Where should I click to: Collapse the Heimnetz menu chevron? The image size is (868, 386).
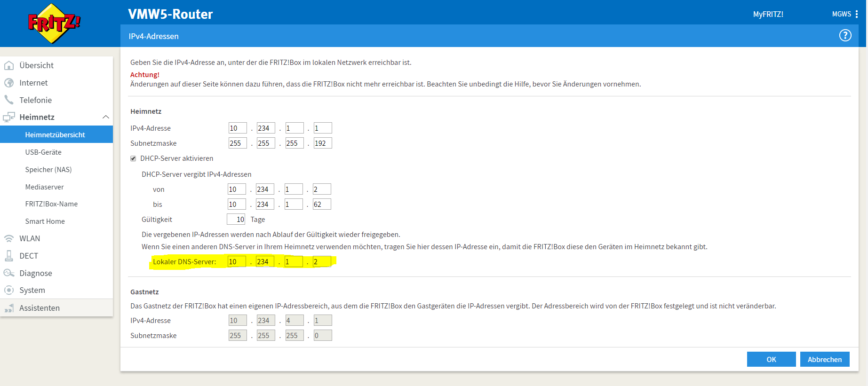(x=106, y=117)
